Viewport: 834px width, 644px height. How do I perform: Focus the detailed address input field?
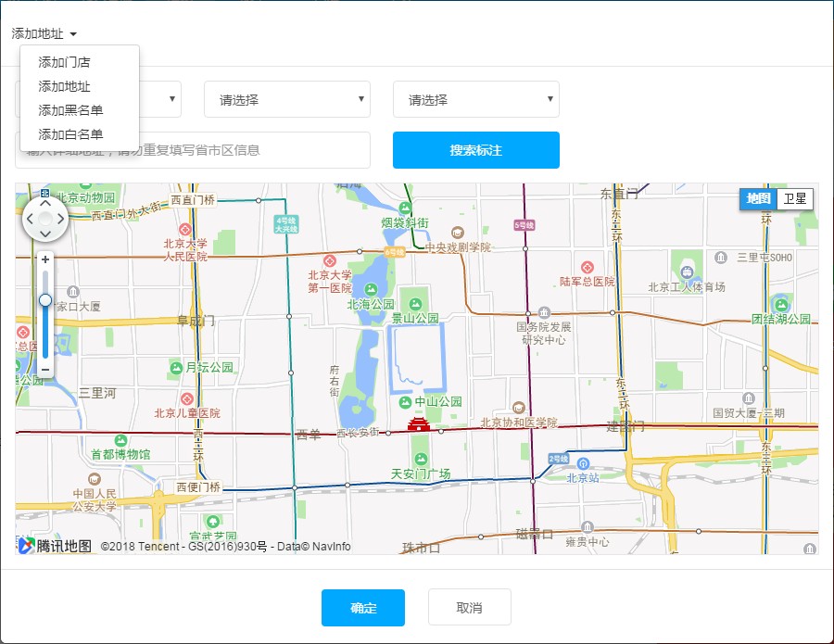(193, 150)
